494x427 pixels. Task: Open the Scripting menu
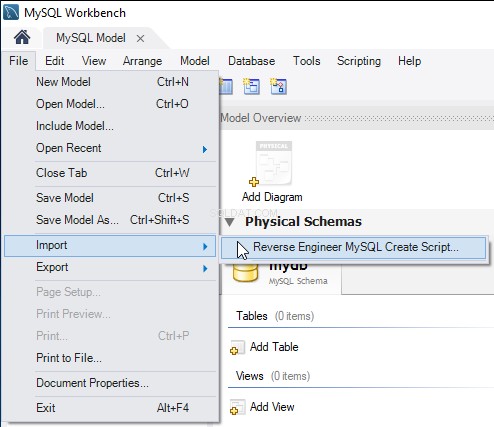pos(359,61)
